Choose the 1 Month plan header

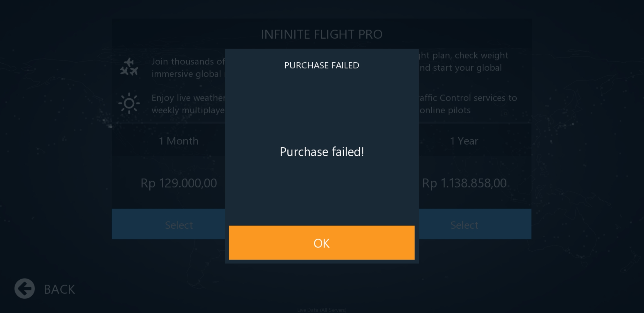[179, 141]
